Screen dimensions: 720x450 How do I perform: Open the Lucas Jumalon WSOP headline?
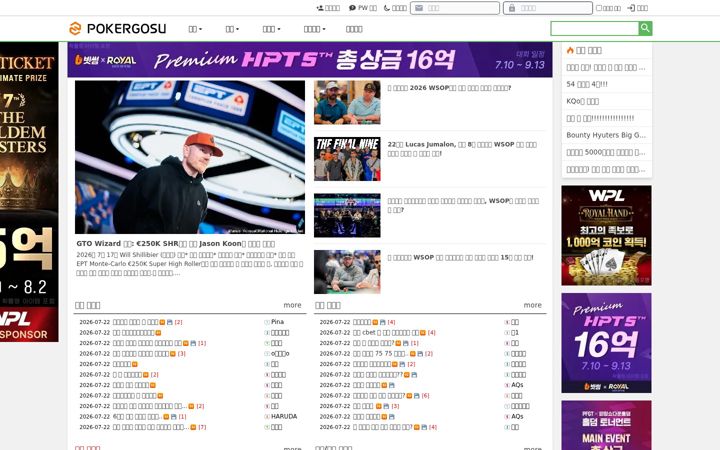[462, 149]
